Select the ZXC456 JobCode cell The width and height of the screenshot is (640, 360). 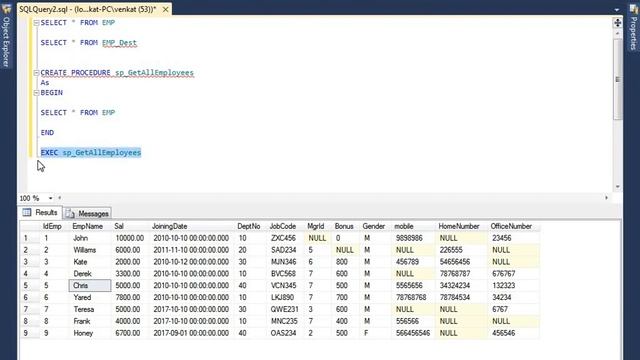click(x=285, y=238)
